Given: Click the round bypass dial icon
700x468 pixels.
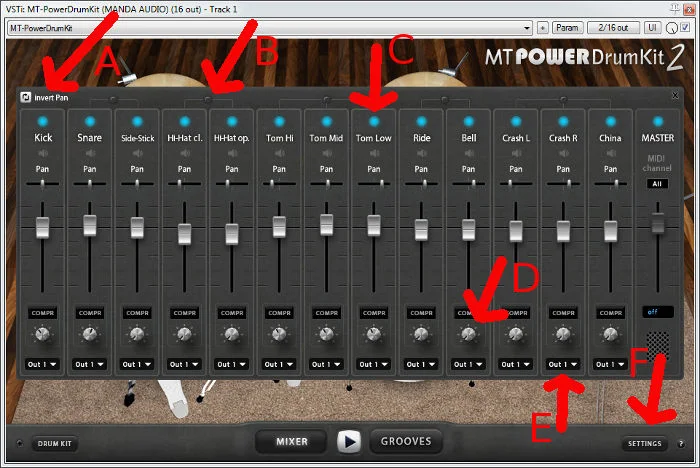Looking at the screenshot, I should 671,28.
